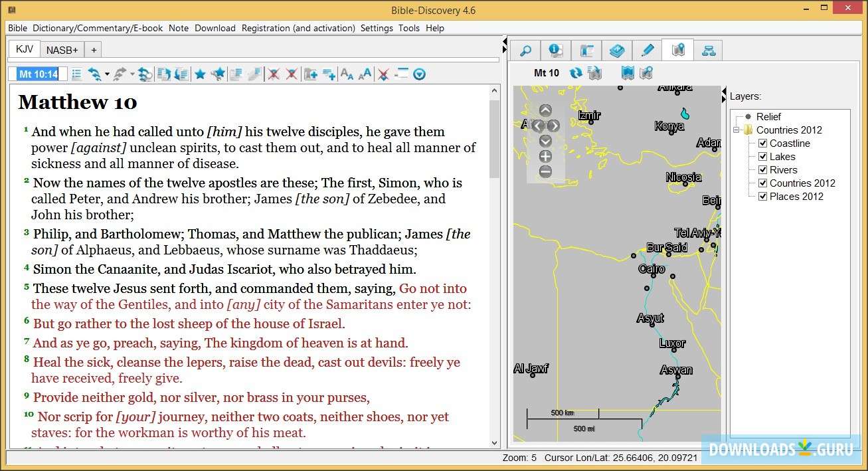Open the circled down-arrow toolbar dropdown
868x471 pixels.
419,74
